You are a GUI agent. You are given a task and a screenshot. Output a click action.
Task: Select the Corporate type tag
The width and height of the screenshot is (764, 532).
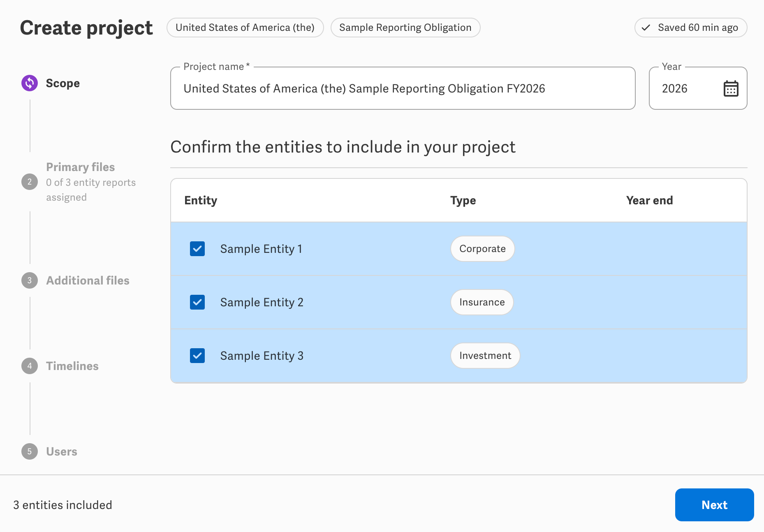pos(482,249)
